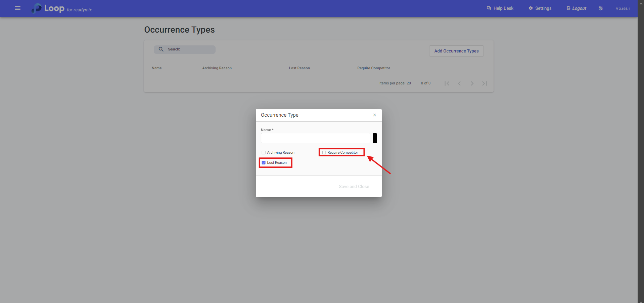Click the Logout link

coord(577,8)
